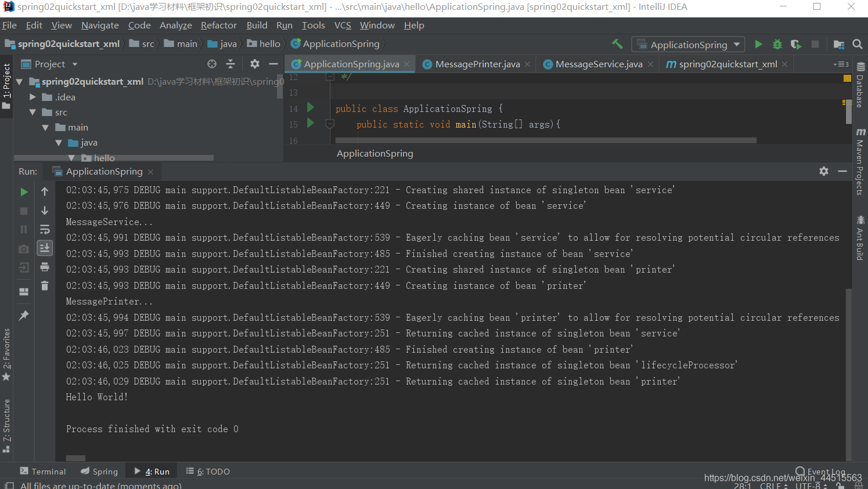Screen dimensions: 868x489
Task: Click the editor horizontal scrollbar
Action: (x=546, y=140)
